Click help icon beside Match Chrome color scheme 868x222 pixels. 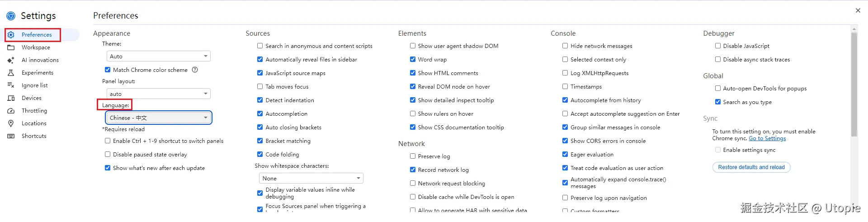[195, 70]
